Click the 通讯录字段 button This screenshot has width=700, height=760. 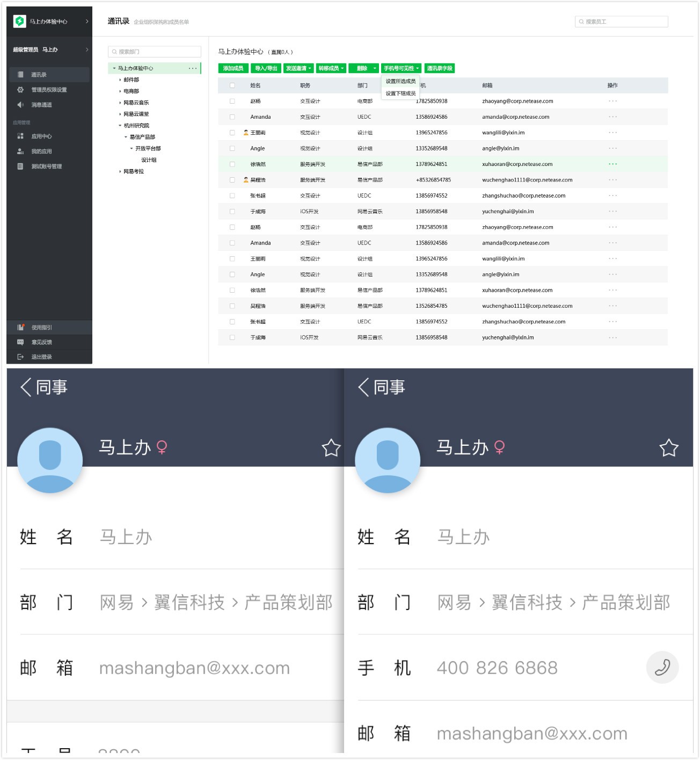439,68
